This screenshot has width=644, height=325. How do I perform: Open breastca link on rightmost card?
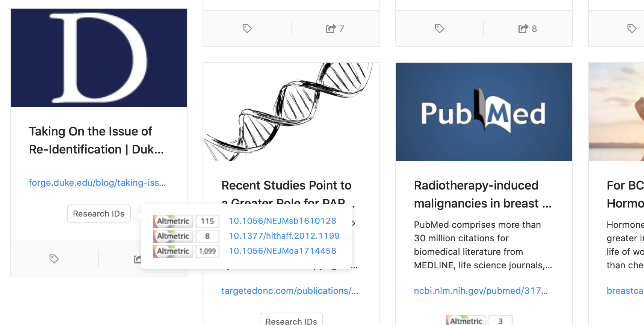[625, 291]
